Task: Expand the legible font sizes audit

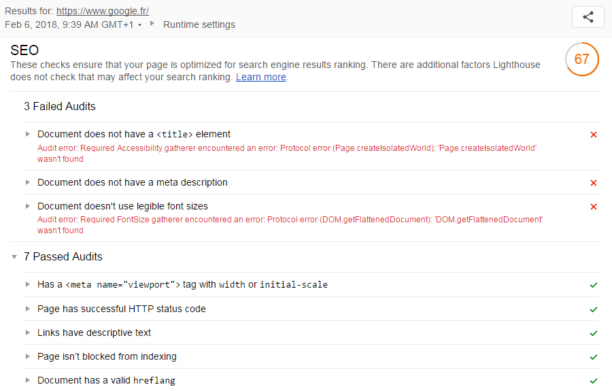Action: (x=27, y=206)
